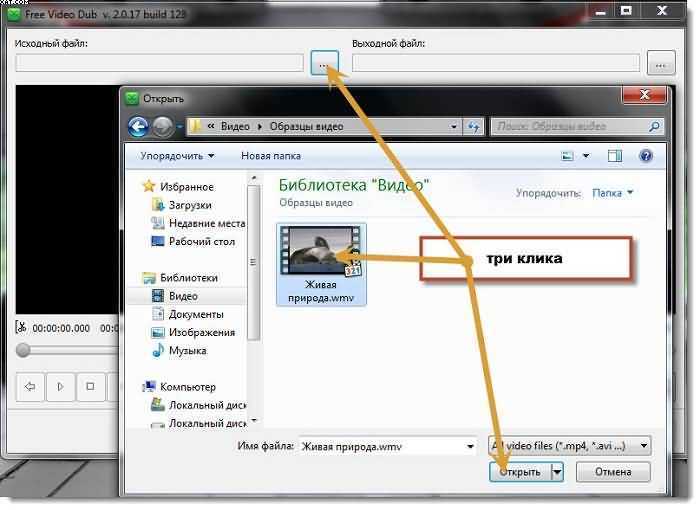Expand the address bar history dropdown

pos(454,127)
